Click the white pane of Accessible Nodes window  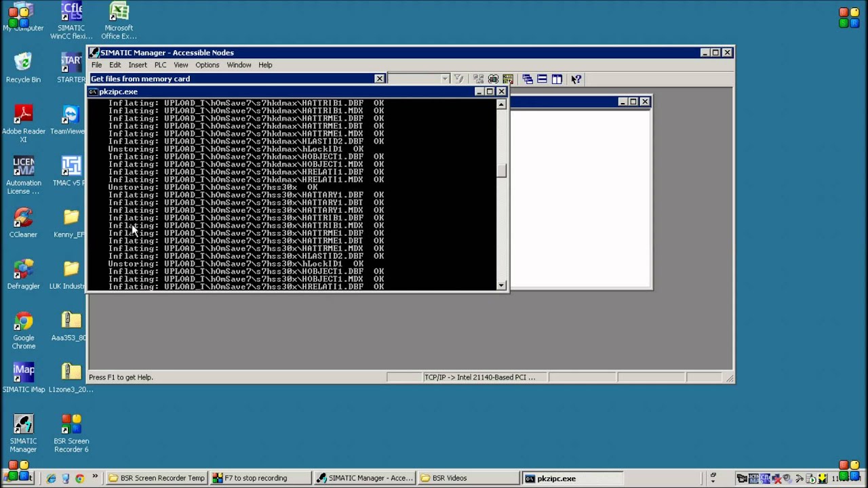(x=580, y=199)
